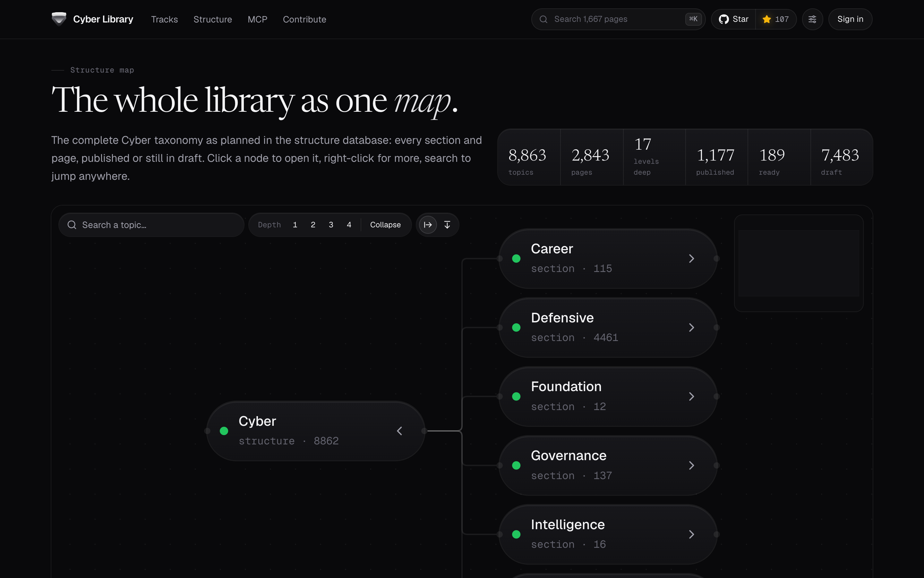924x578 pixels.
Task: Click the green dot on Defensive node
Action: click(x=516, y=328)
